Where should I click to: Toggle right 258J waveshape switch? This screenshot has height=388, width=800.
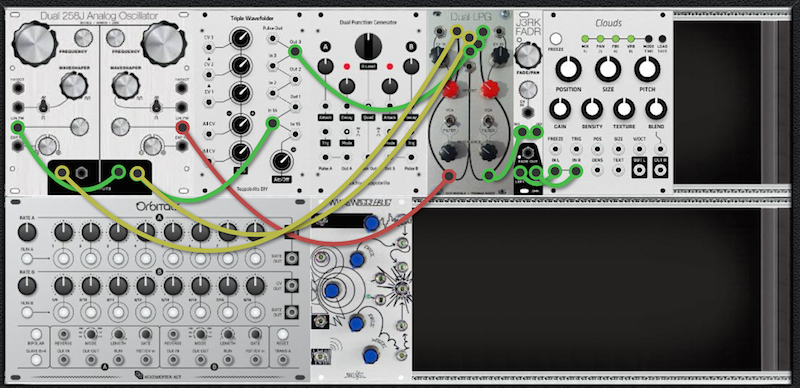click(x=157, y=106)
